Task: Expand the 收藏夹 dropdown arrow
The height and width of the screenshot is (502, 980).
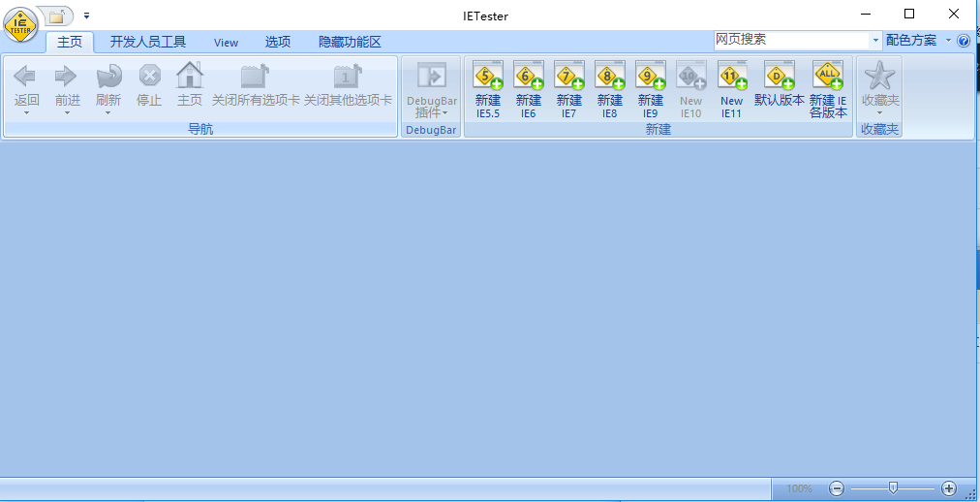Action: pyautogui.click(x=879, y=113)
